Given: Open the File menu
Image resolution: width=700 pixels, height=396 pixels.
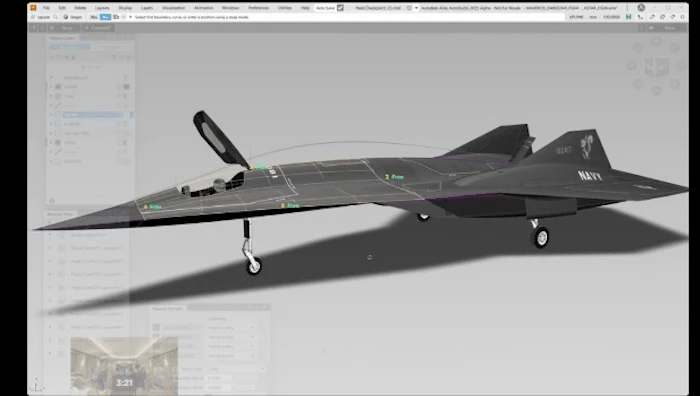Looking at the screenshot, I should (46, 8).
